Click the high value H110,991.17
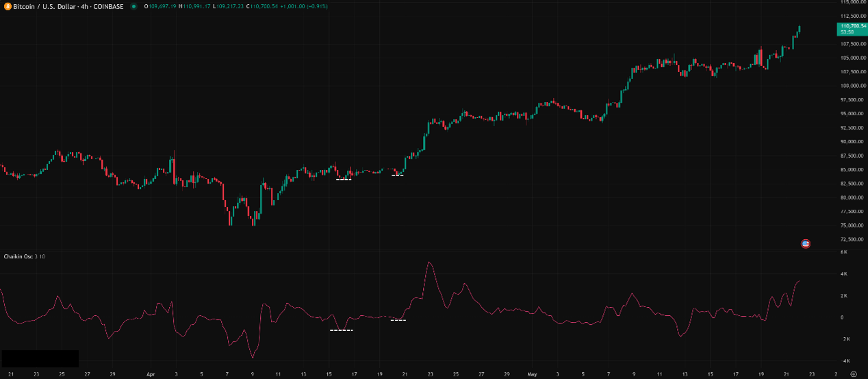Screen dimensions: 868x379 click(x=195, y=6)
